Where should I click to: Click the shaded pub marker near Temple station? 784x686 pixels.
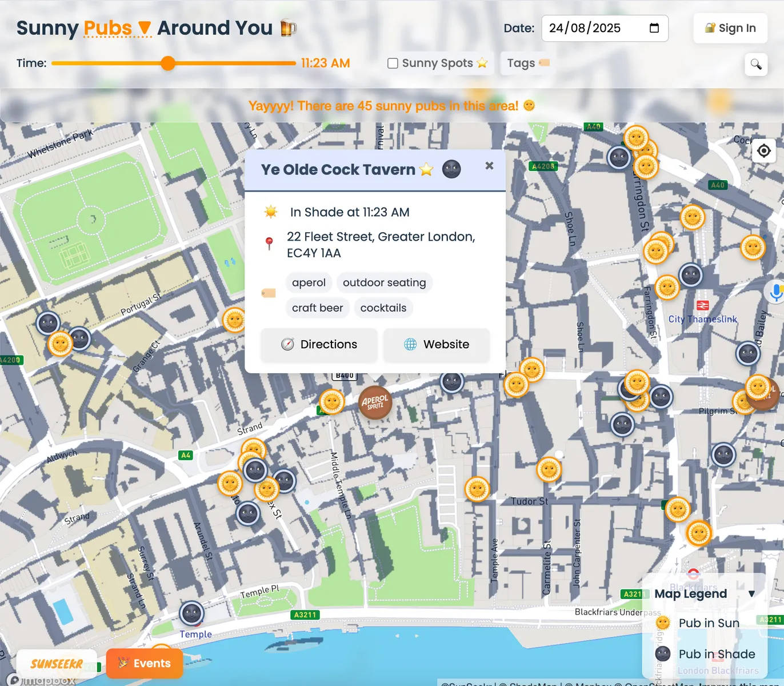191,613
